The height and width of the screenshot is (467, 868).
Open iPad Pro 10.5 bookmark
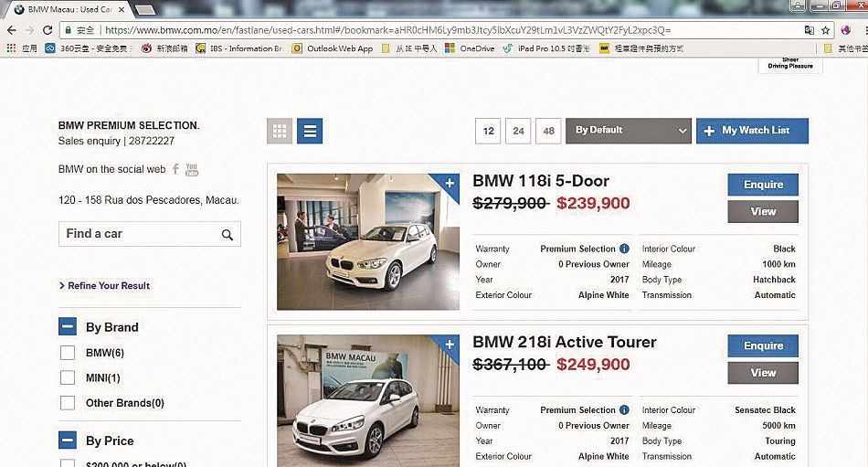545,48
